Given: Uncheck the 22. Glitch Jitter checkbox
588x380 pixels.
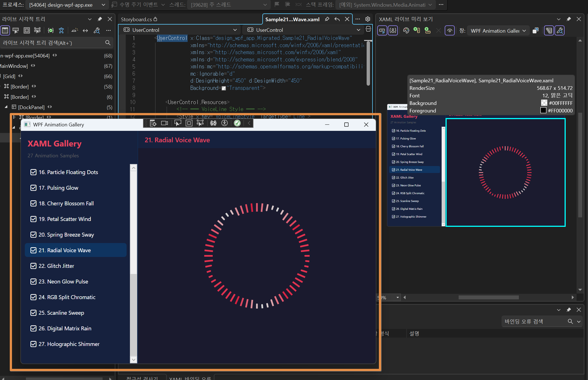Looking at the screenshot, I should pos(33,266).
